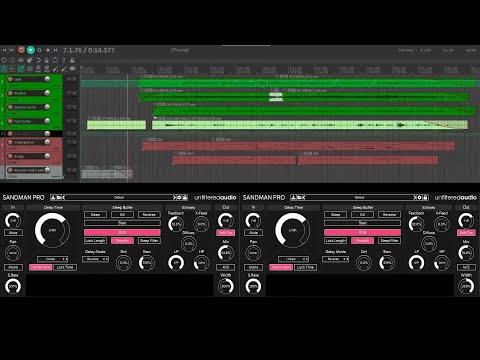Click the speech bubble icon in toolbar

coord(72,68)
